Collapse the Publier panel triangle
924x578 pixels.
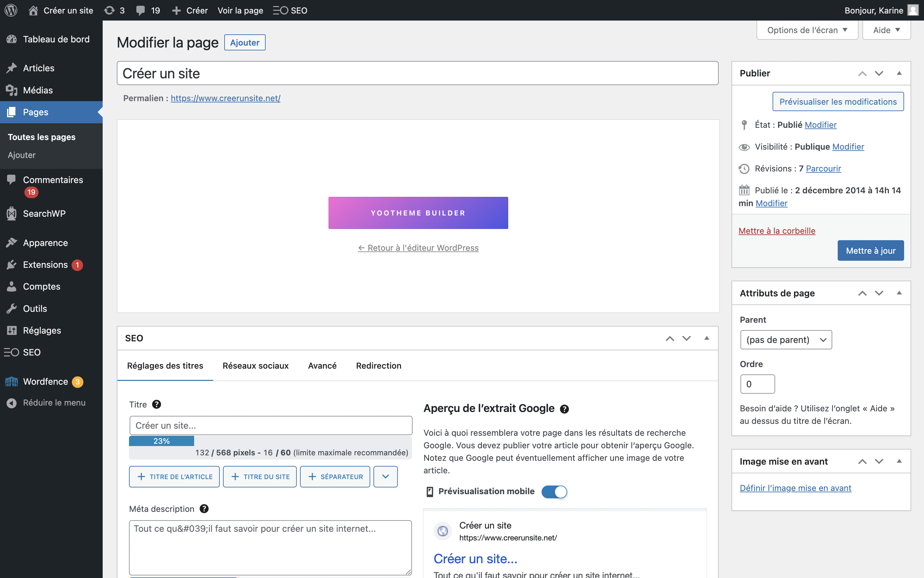(x=899, y=73)
